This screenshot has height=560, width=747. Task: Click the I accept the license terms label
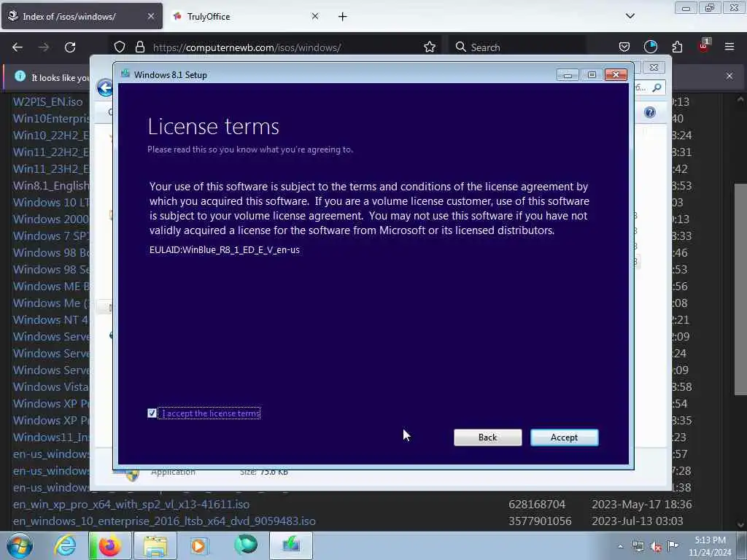coord(211,413)
